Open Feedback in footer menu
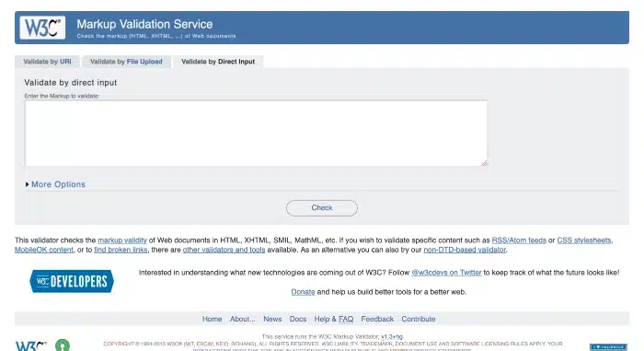This screenshot has width=644, height=351. coord(377,319)
